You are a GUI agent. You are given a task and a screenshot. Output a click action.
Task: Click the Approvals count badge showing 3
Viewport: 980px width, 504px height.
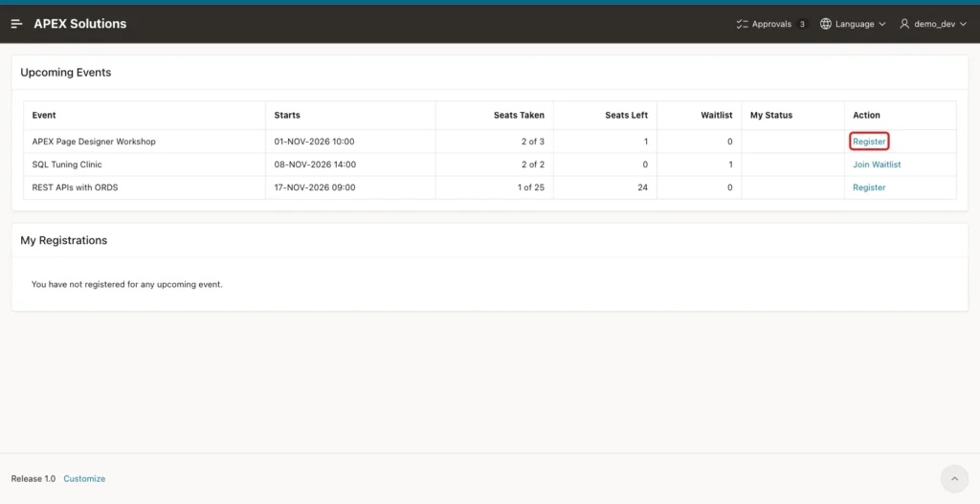(x=802, y=24)
